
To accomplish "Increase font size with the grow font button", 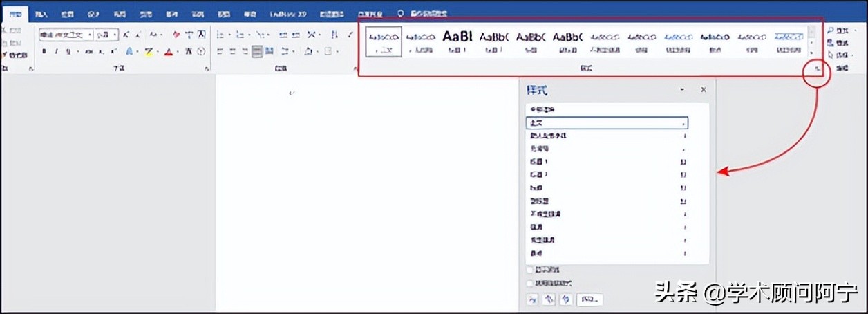I will [125, 34].
